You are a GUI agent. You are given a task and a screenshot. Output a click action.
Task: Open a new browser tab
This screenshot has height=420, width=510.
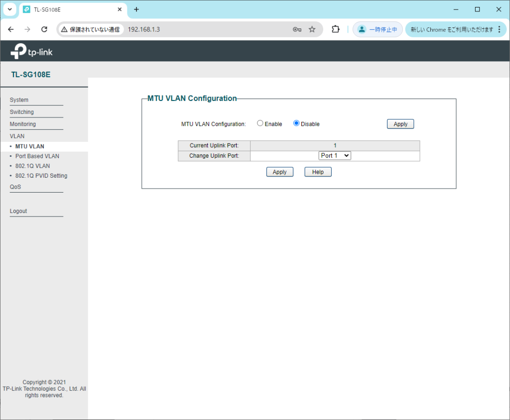click(x=136, y=9)
